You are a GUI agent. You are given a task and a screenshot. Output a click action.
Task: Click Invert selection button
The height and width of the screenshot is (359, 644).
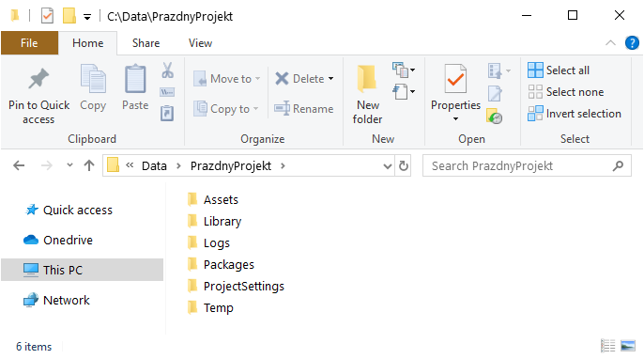(575, 114)
